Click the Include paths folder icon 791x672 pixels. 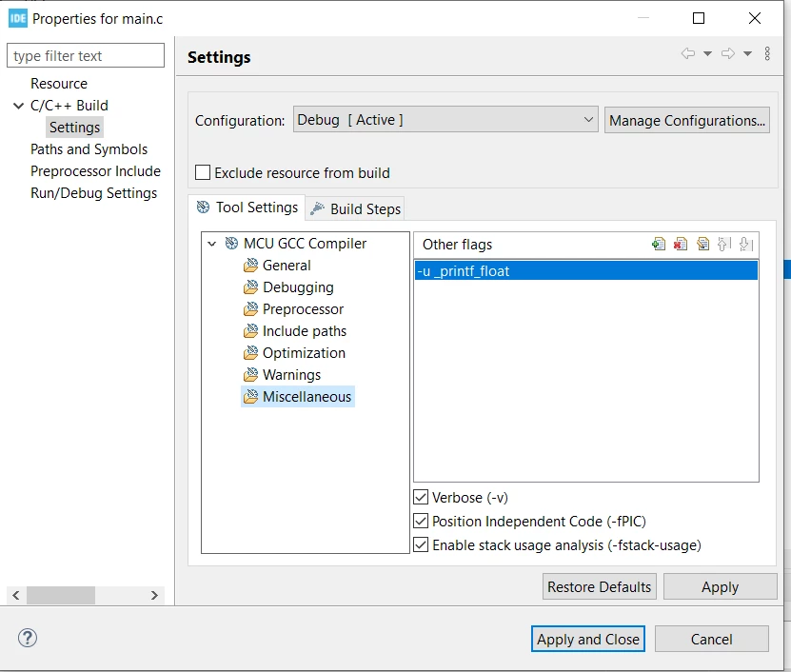tap(250, 331)
